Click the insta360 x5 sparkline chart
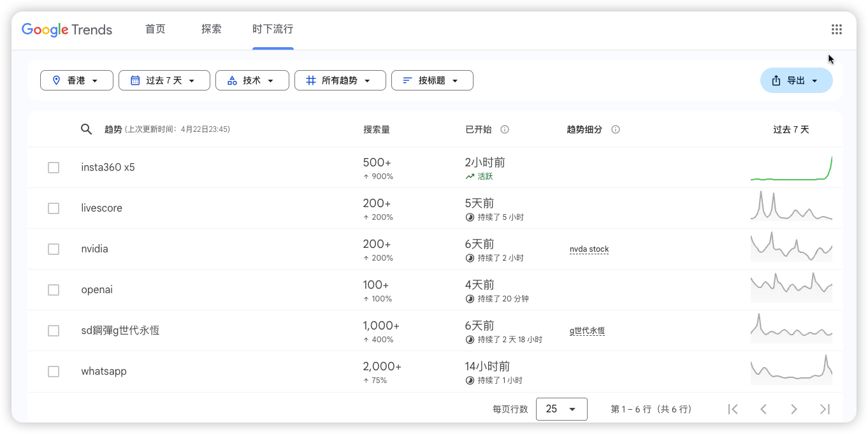 point(792,168)
